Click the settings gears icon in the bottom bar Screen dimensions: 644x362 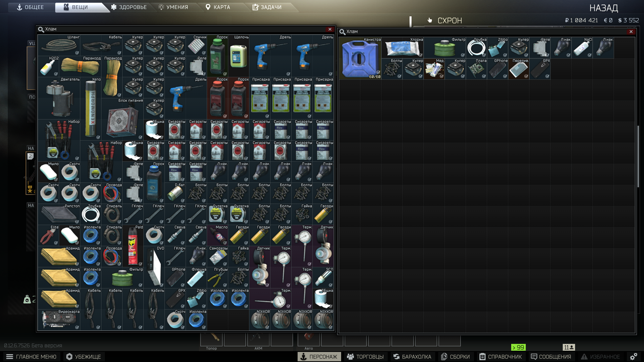(633, 356)
